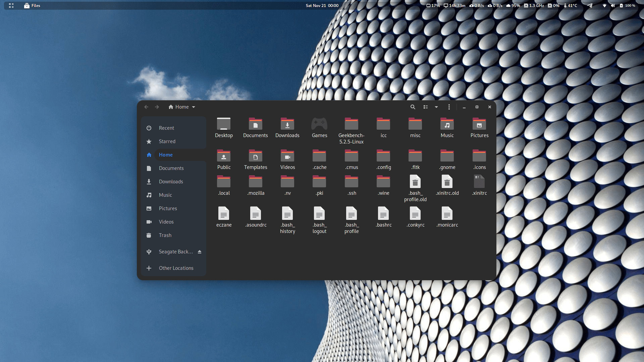Open Trash from the sidebar
This screenshot has width=644, height=362.
[x=165, y=235]
